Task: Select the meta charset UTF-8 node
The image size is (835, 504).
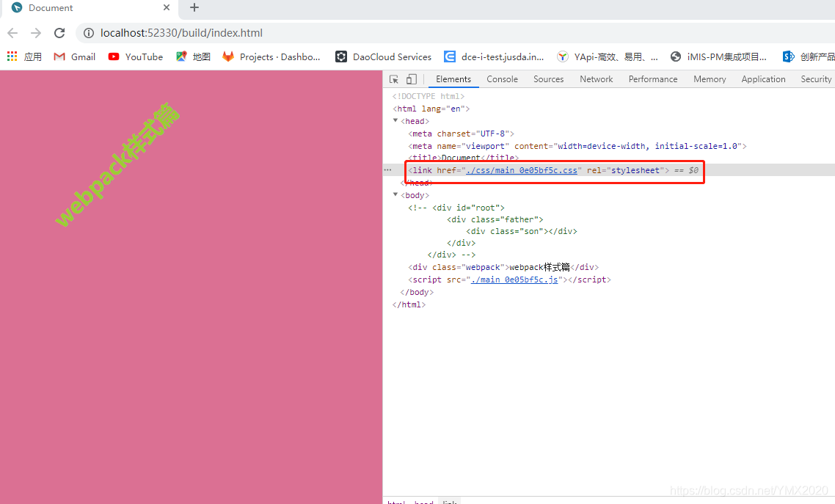Action: 462,134
